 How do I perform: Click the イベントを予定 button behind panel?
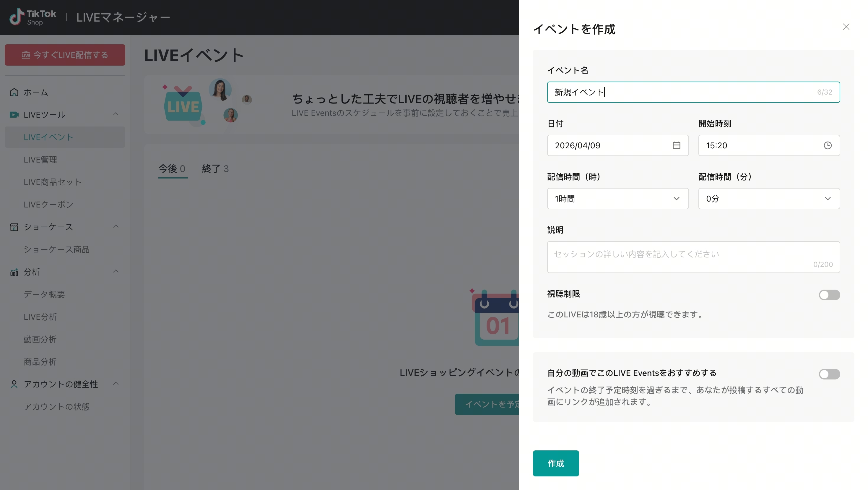coord(487,404)
